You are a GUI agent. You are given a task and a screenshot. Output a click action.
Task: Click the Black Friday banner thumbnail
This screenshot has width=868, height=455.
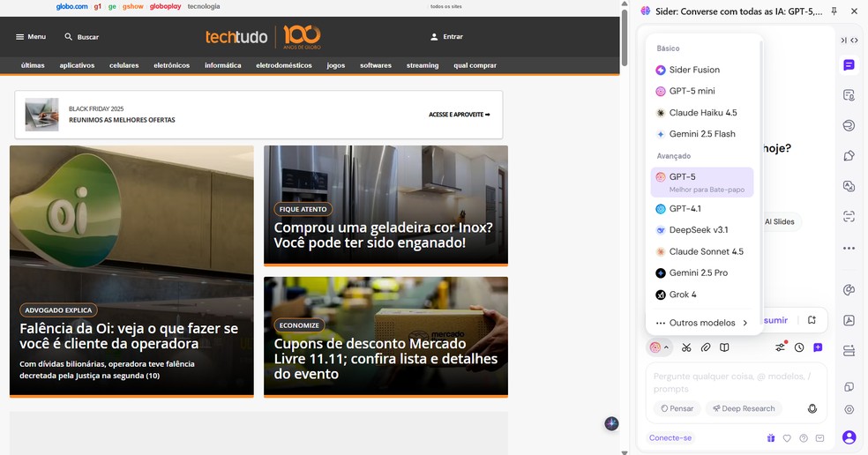click(41, 115)
